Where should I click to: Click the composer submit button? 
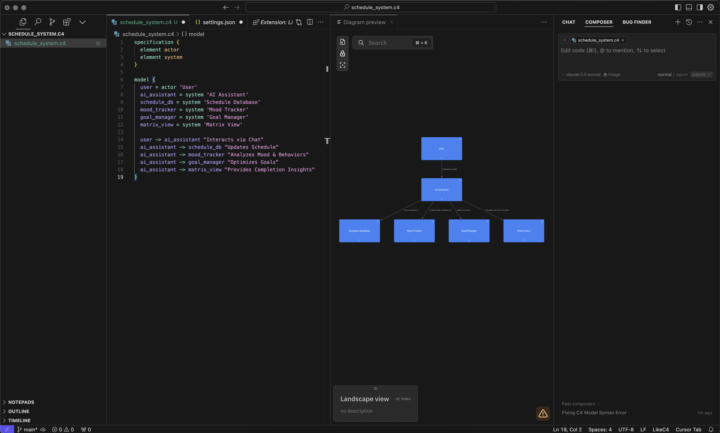coord(702,74)
